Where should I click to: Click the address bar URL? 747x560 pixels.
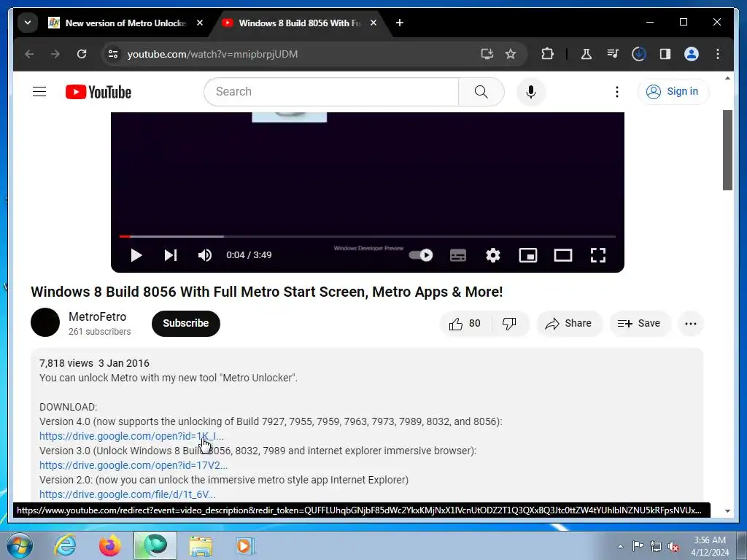212,54
